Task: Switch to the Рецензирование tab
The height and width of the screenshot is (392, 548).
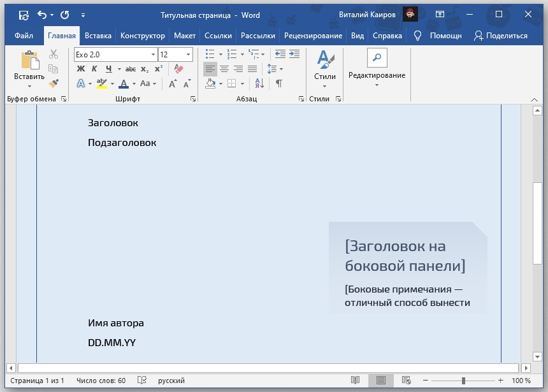Action: click(x=313, y=36)
